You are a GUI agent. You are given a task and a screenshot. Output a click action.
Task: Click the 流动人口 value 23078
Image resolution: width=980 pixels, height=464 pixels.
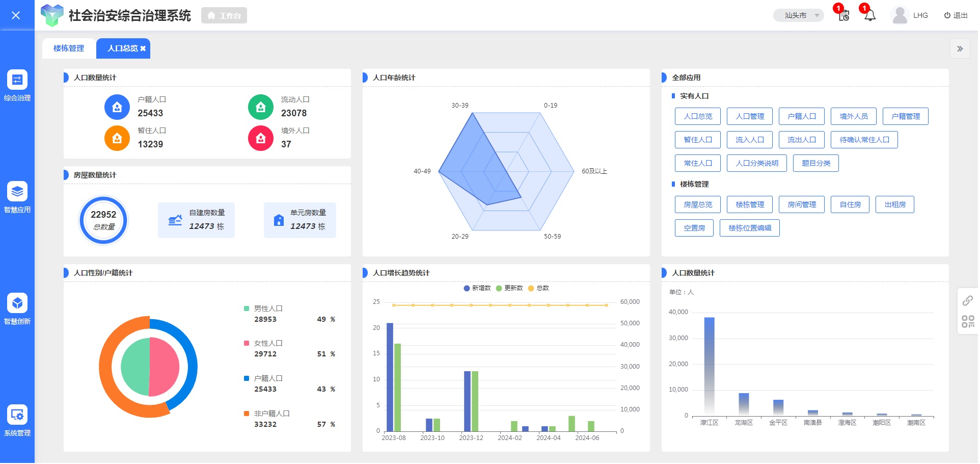294,113
